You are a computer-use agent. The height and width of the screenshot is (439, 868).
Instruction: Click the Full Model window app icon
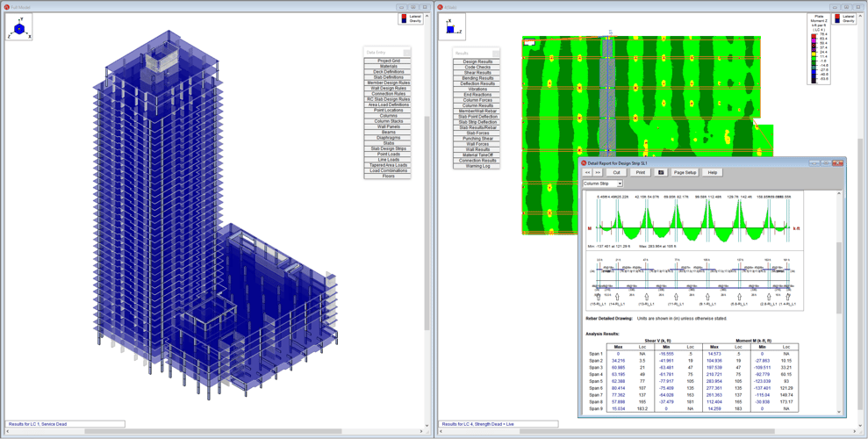click(7, 7)
